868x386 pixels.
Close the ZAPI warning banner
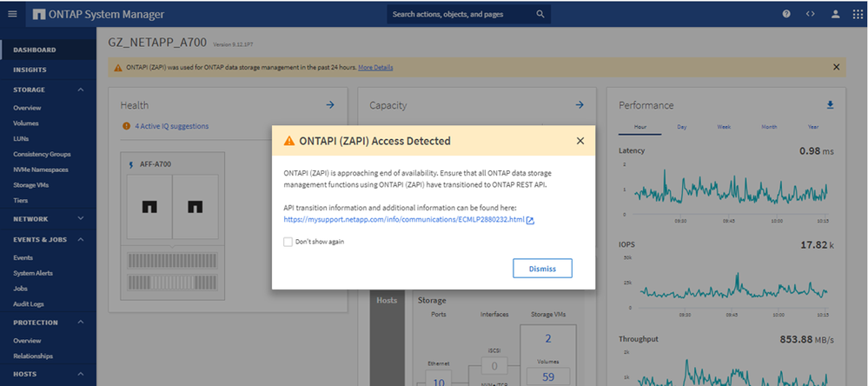[x=837, y=67]
